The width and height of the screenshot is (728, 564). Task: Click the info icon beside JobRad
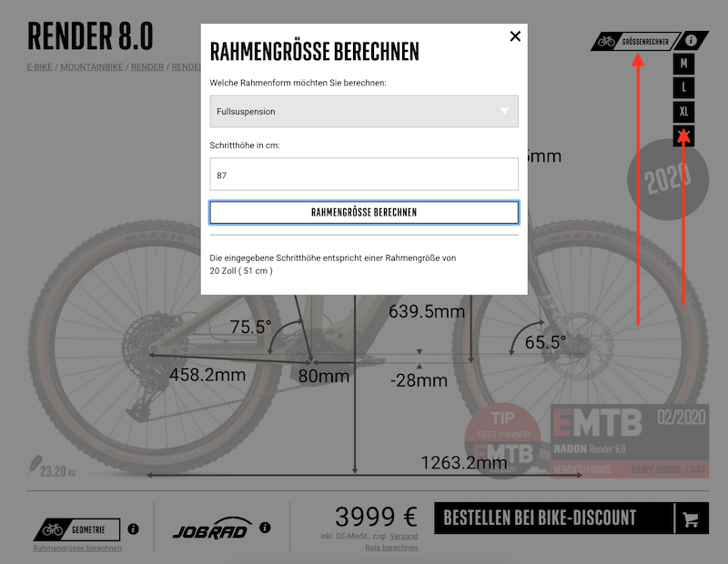(x=265, y=528)
